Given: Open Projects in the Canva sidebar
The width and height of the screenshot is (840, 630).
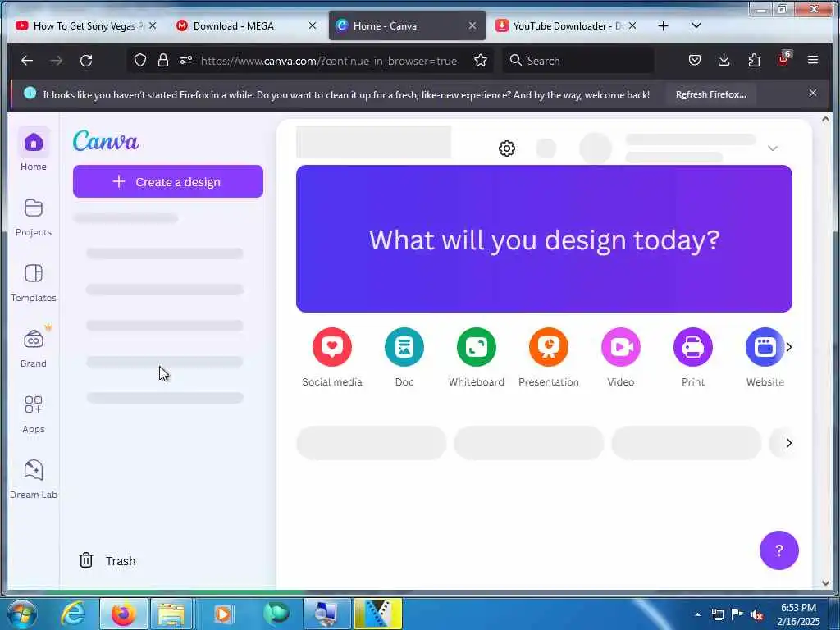Looking at the screenshot, I should click(x=33, y=217).
